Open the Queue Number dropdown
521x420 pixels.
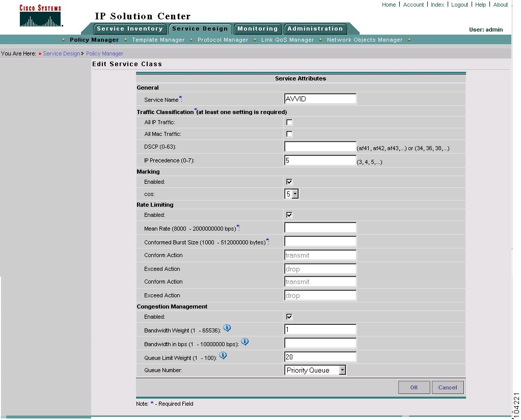point(315,370)
